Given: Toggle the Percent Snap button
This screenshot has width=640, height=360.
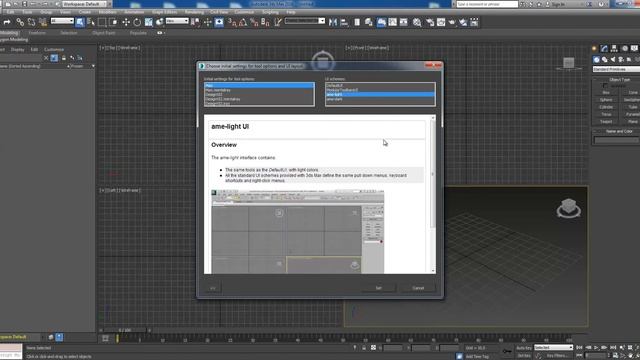Looking at the screenshot, I should (x=254, y=22).
